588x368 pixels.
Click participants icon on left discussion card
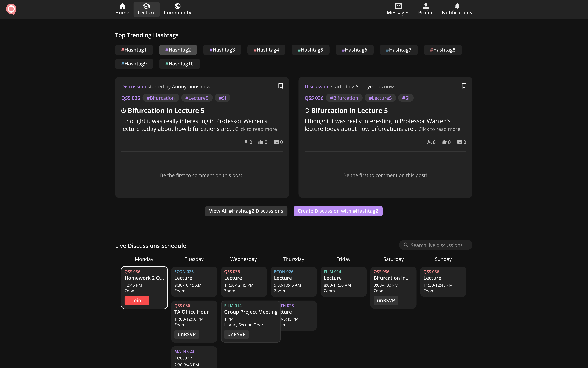point(246,142)
